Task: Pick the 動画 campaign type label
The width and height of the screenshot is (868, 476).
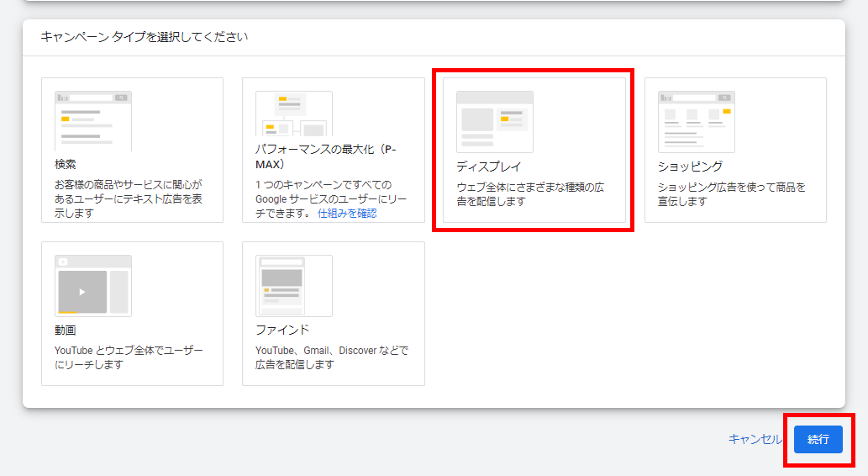Action: pyautogui.click(x=66, y=330)
